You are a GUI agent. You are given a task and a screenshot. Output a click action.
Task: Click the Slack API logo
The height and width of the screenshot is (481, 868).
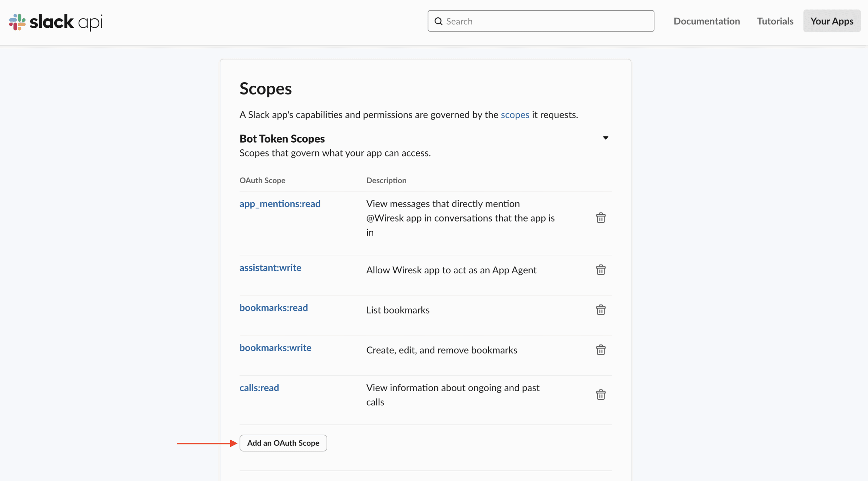click(x=56, y=22)
